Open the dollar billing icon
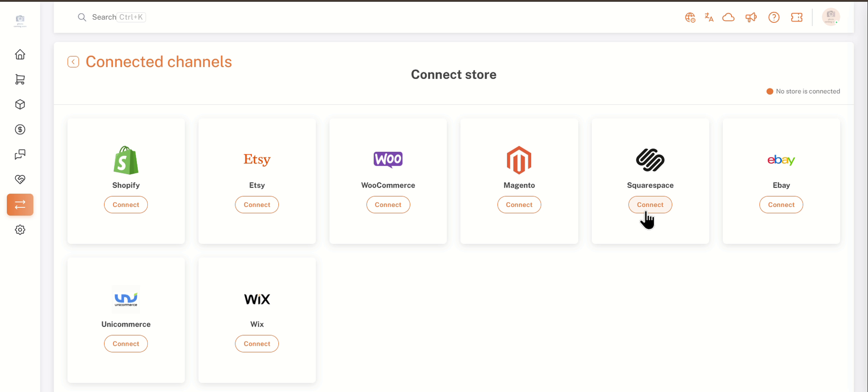868x392 pixels. (x=20, y=129)
